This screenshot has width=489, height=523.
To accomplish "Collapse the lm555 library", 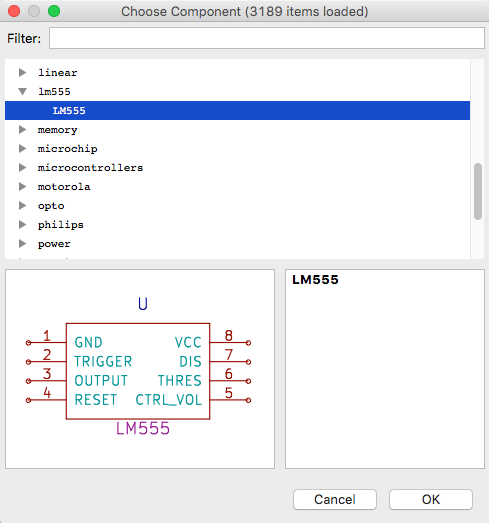I will (x=22, y=91).
